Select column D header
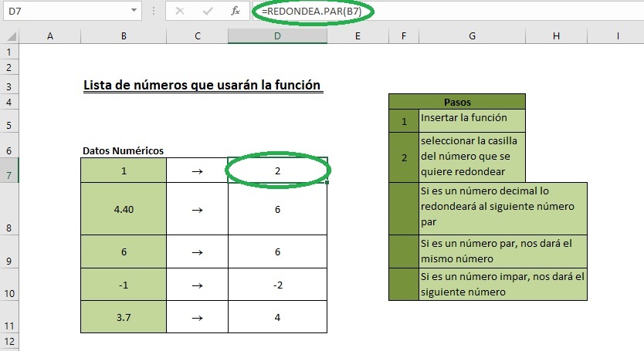Image resolution: width=644 pixels, height=351 pixels. pos(278,35)
